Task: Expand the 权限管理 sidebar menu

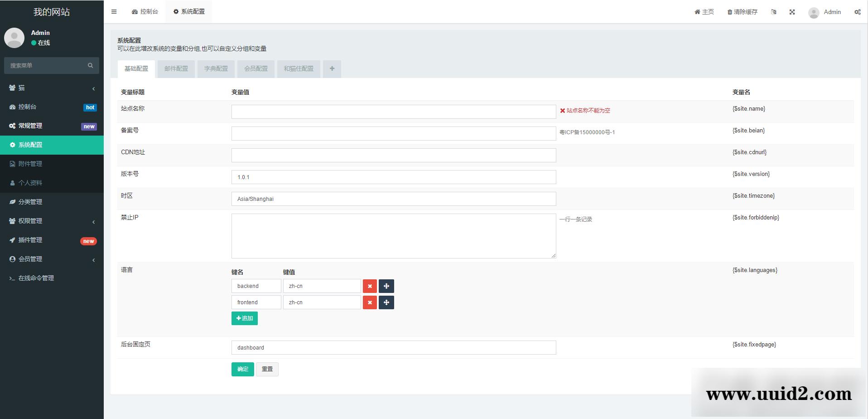Action: 52,221
